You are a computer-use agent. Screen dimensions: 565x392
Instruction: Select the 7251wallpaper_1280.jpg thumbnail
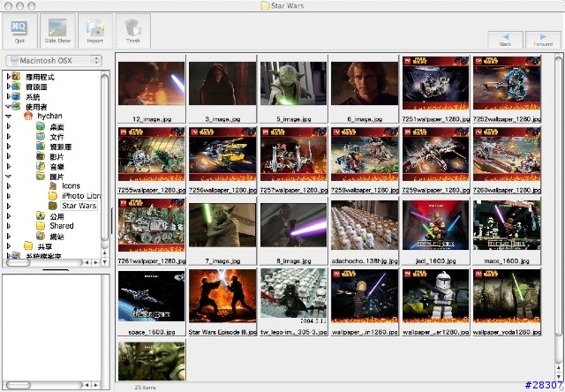pyautogui.click(x=435, y=83)
